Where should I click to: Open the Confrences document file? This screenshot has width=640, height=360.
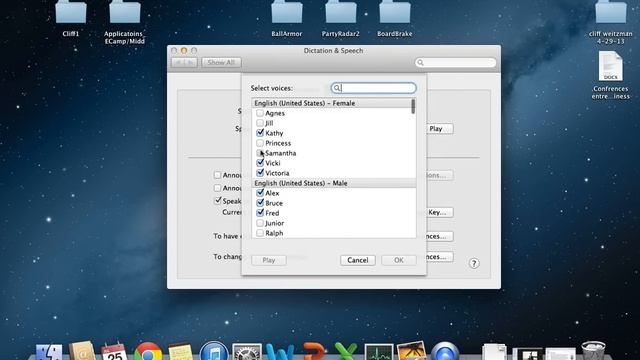[x=611, y=67]
